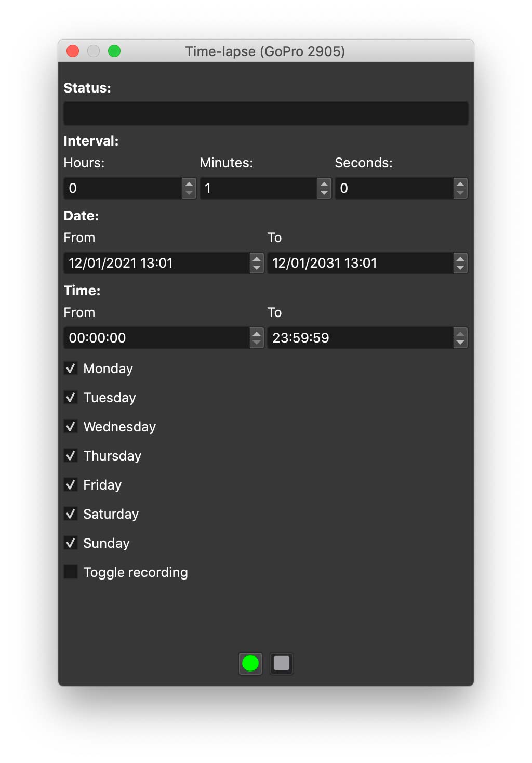Step up the Date From value
The height and width of the screenshot is (763, 532).
coord(257,259)
